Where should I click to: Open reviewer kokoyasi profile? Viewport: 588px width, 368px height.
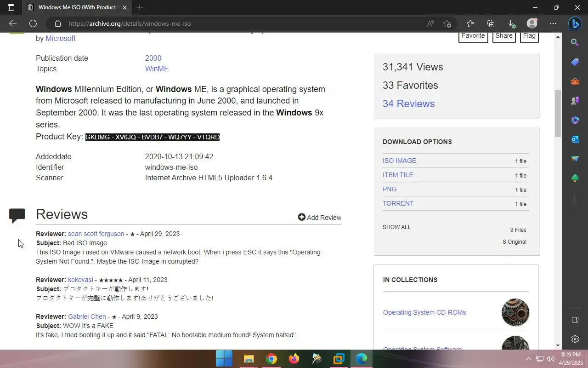(x=80, y=280)
